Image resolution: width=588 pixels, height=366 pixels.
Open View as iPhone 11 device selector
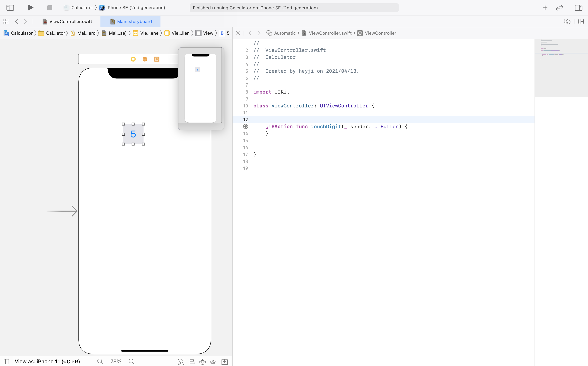[47, 361]
